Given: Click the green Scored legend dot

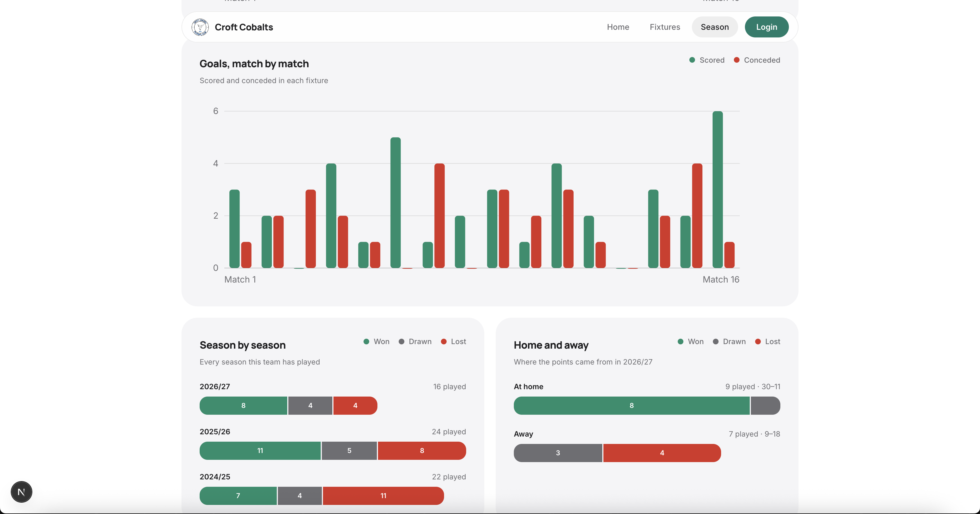Looking at the screenshot, I should [692, 60].
